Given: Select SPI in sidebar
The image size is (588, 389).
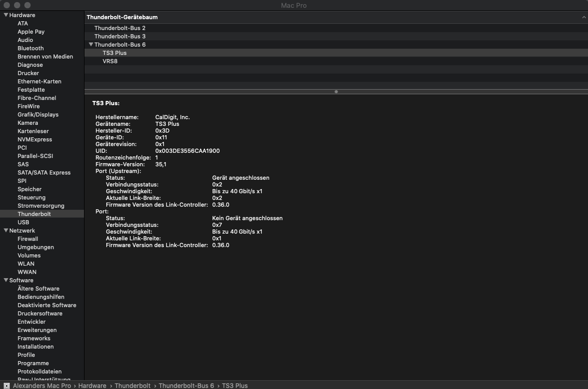Looking at the screenshot, I should [x=22, y=181].
